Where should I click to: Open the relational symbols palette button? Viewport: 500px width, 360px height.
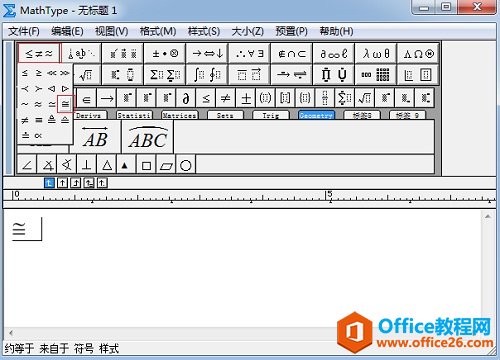click(39, 53)
